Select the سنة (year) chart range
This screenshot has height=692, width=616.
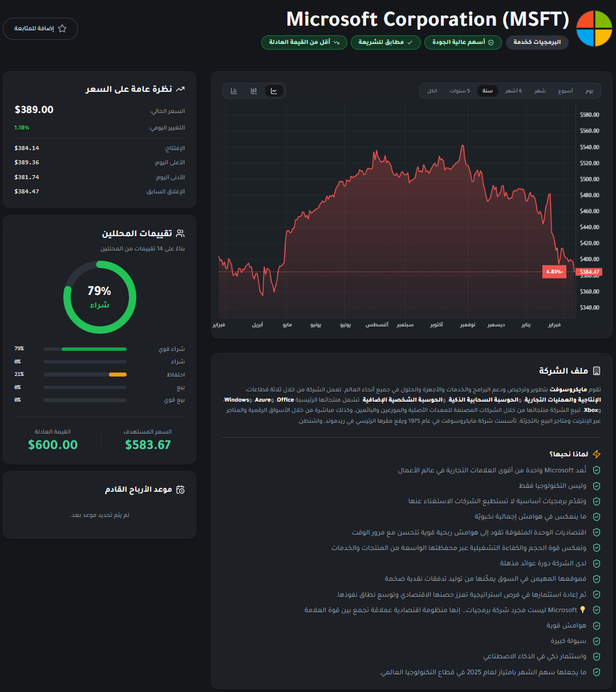(x=488, y=91)
